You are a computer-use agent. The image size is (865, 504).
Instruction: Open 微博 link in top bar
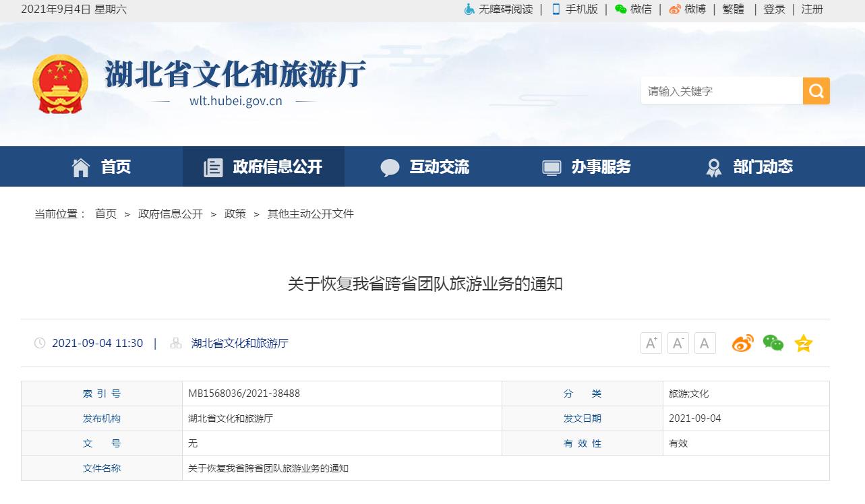click(688, 9)
